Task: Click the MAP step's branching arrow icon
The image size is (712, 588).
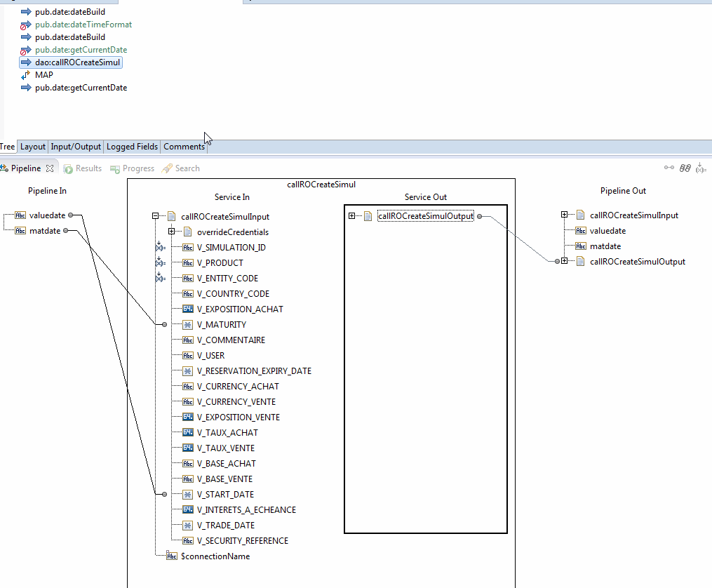Action: tap(26, 75)
